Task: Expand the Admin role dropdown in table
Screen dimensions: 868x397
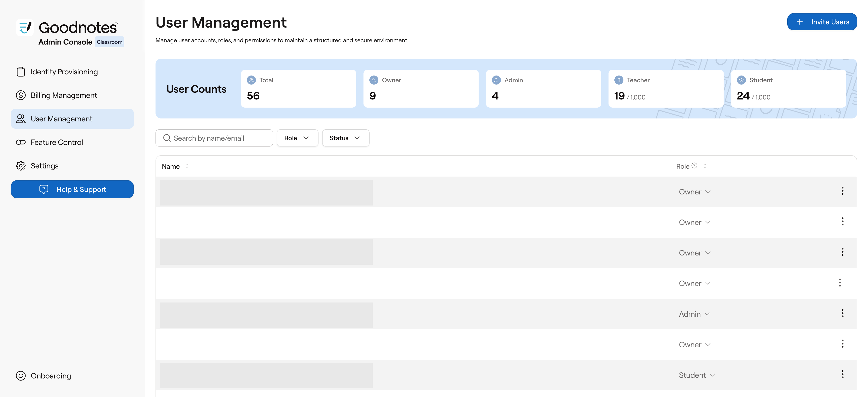Action: [x=694, y=314]
